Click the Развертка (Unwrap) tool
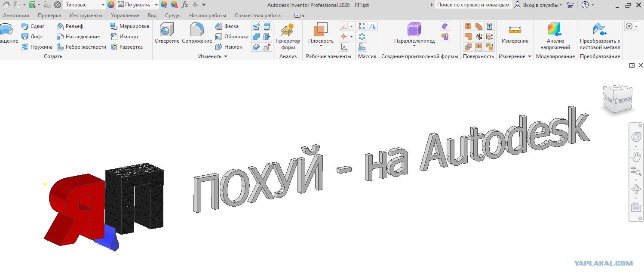The image size is (644, 276). (x=126, y=47)
